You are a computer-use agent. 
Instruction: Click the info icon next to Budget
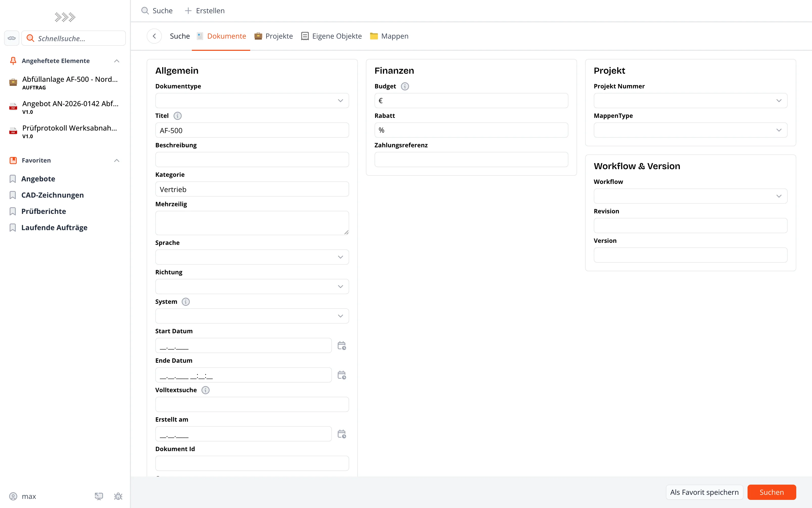click(x=405, y=86)
